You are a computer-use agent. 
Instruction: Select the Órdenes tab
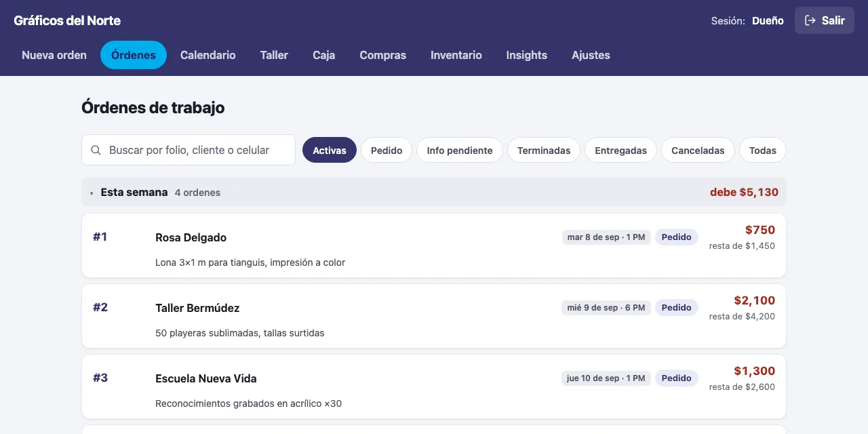(134, 55)
